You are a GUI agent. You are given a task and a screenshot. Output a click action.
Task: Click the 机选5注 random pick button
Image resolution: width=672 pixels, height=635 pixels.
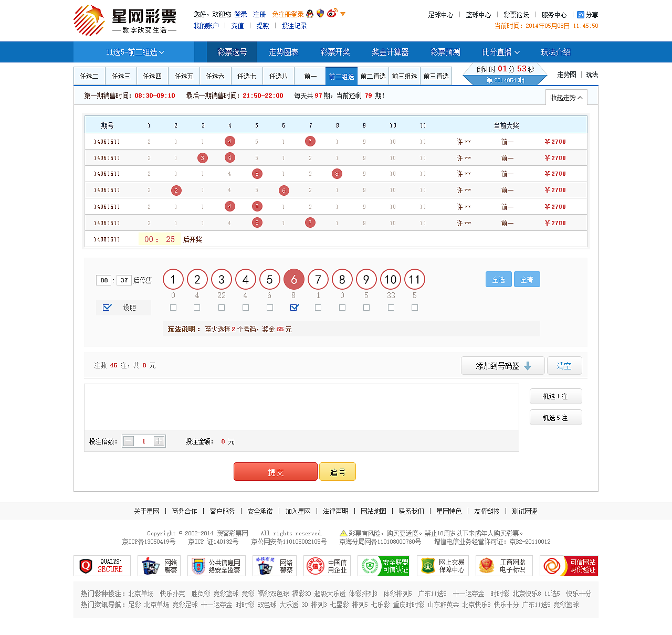[555, 417]
